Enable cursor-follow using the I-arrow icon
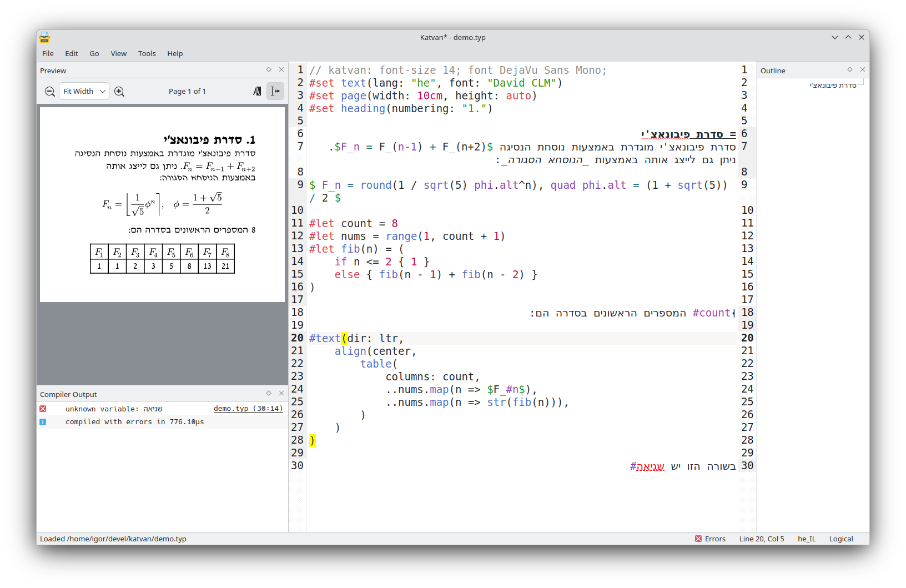 click(x=275, y=91)
